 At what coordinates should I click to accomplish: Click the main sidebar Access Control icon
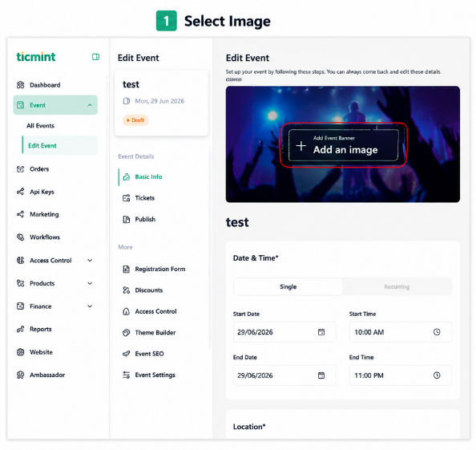point(20,261)
